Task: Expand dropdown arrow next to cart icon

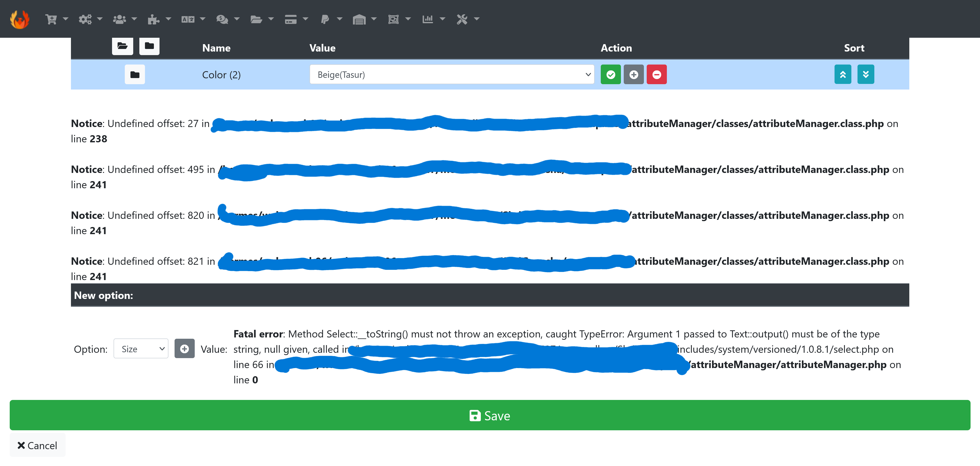Action: click(65, 19)
